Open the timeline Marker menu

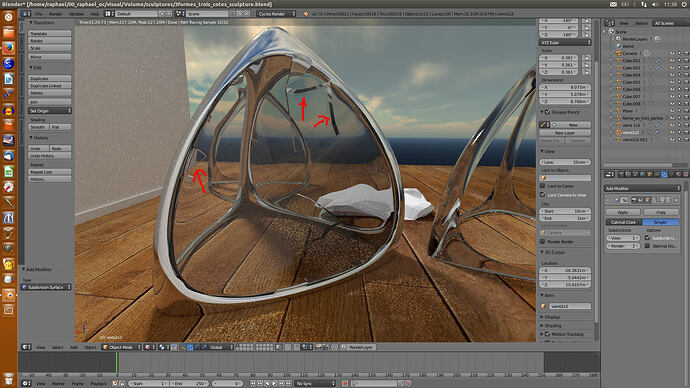coord(58,383)
